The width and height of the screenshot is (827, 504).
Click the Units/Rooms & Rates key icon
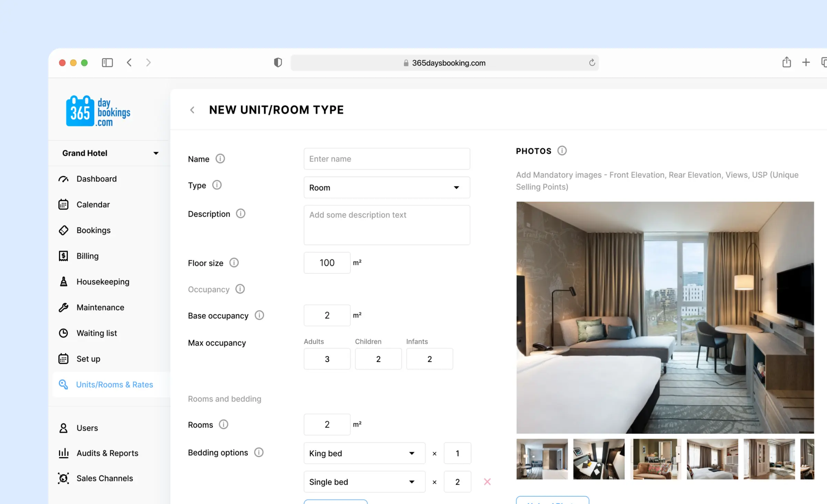63,384
